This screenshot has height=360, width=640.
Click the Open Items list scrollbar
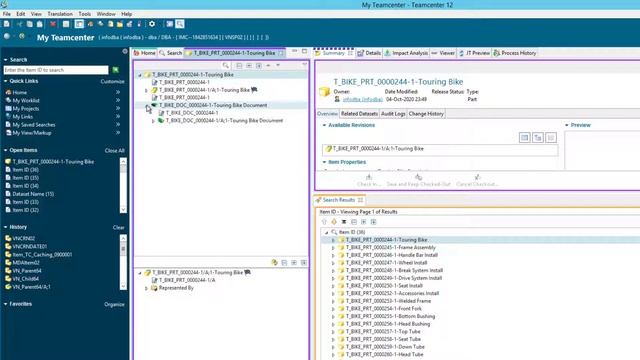(x=123, y=186)
